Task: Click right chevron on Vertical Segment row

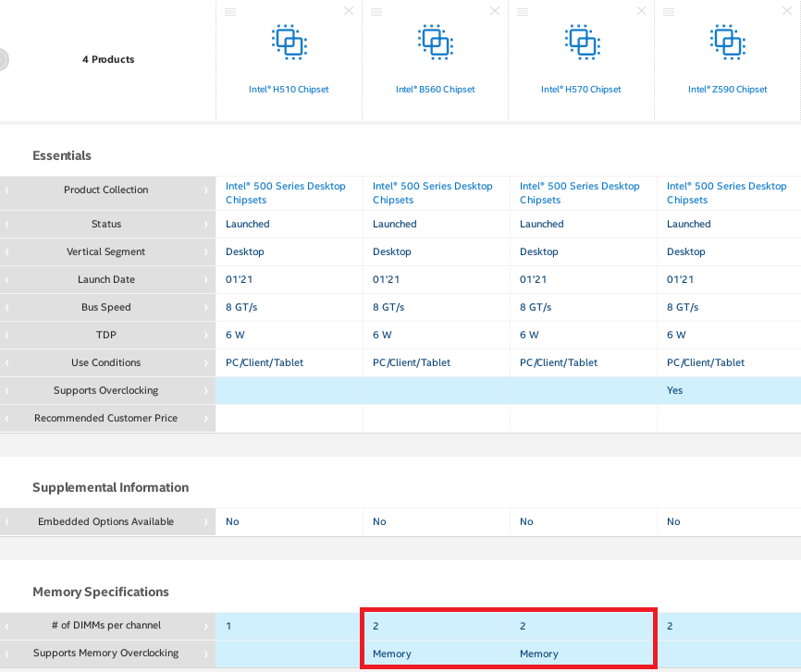Action: point(206,251)
